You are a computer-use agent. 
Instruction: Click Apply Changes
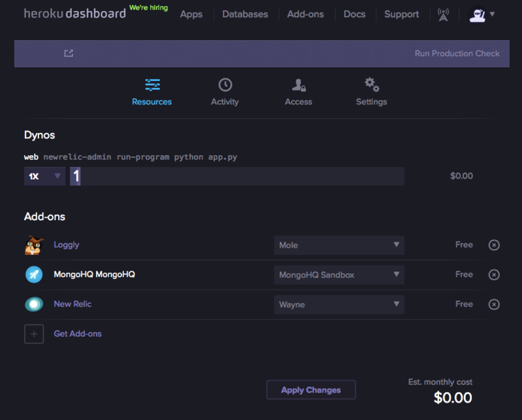coord(311,390)
